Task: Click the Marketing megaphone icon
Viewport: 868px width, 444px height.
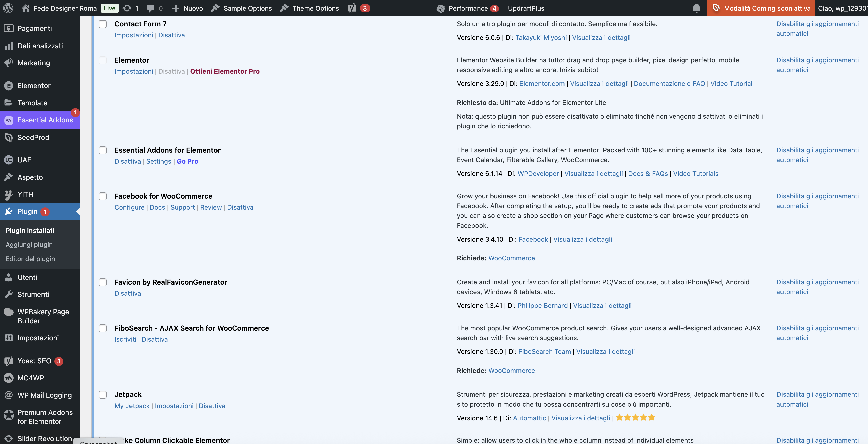Action: [x=9, y=63]
